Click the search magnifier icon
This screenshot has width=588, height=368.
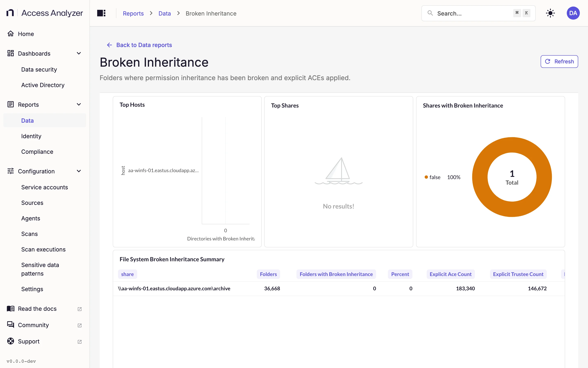click(430, 13)
